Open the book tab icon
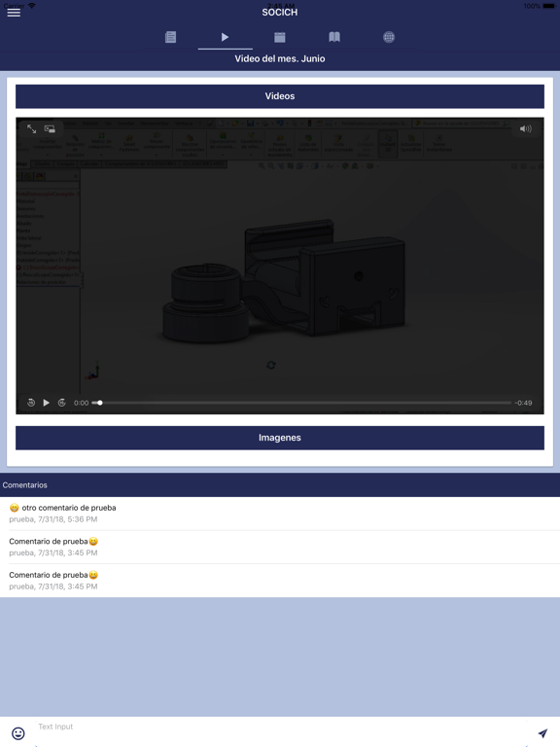The height and width of the screenshot is (747, 560). point(334,37)
